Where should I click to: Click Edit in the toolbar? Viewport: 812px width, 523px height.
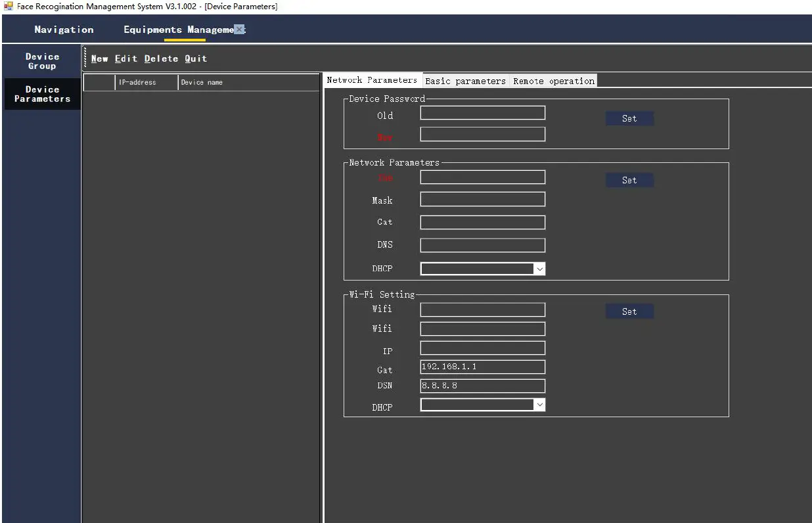[x=126, y=58]
